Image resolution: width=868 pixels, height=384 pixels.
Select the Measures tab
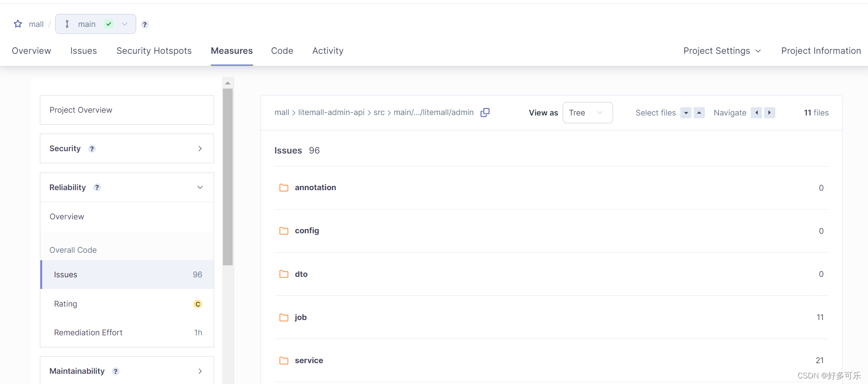(x=232, y=51)
